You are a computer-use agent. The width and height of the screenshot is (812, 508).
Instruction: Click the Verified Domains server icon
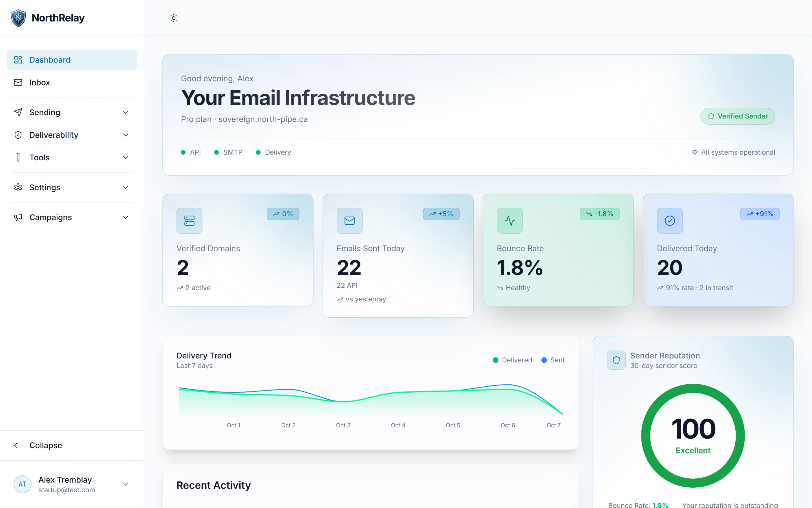(x=189, y=220)
